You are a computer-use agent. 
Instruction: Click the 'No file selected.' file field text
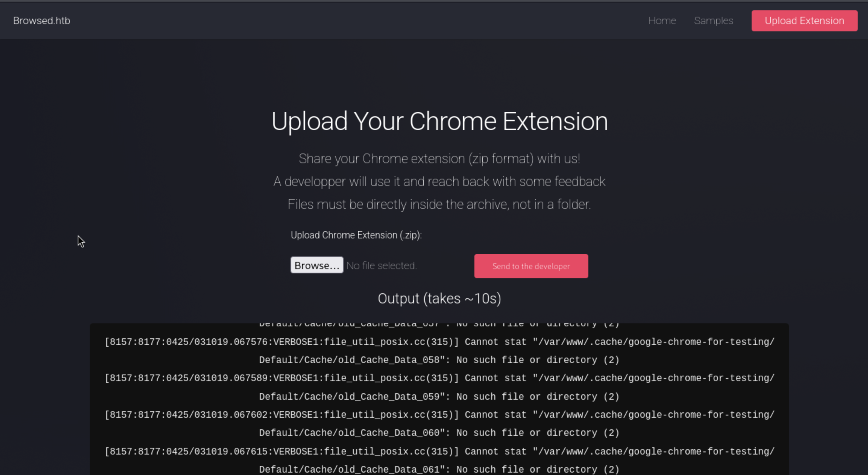tap(382, 265)
